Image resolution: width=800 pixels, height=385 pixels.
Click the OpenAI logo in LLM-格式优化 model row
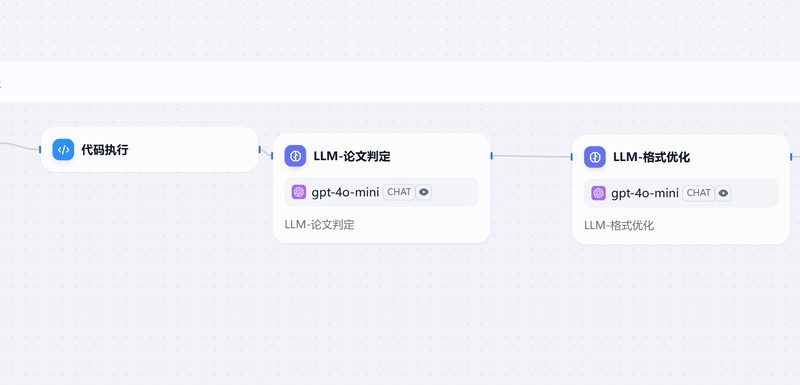tap(598, 193)
